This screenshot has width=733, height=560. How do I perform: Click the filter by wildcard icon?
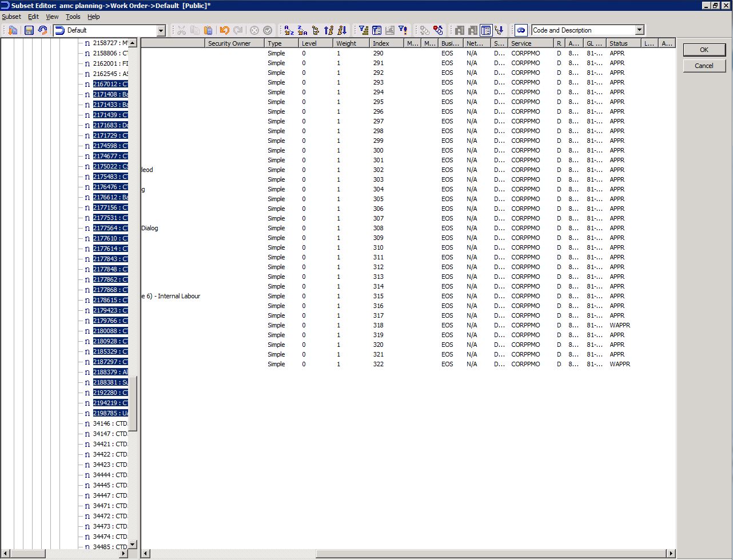(x=403, y=30)
